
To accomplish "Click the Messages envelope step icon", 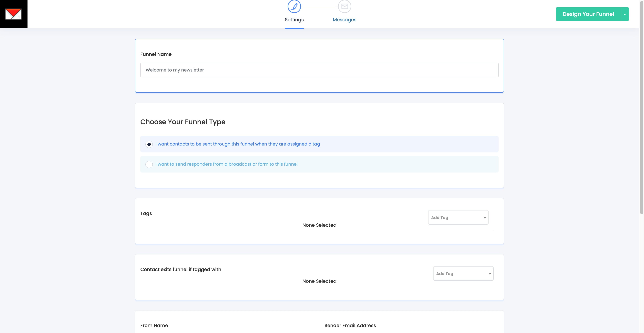I will pyautogui.click(x=344, y=6).
